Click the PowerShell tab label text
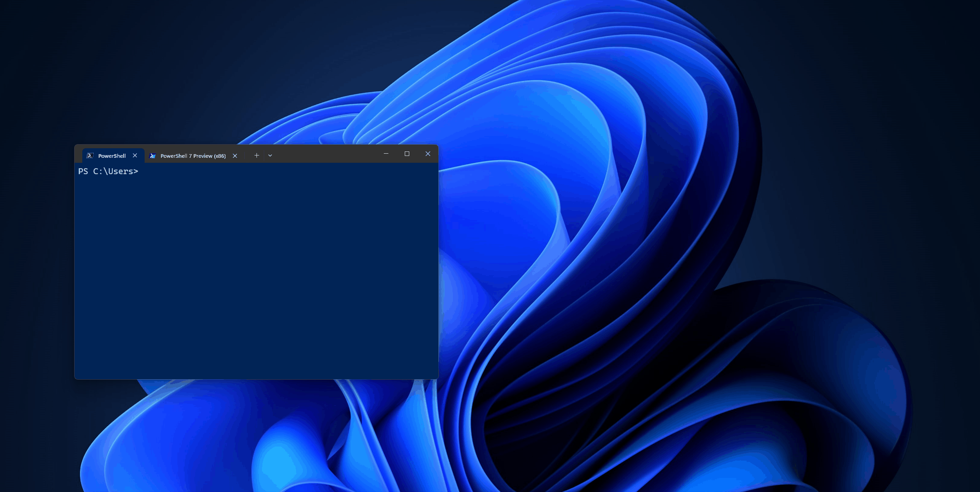The image size is (980, 492). [x=112, y=156]
